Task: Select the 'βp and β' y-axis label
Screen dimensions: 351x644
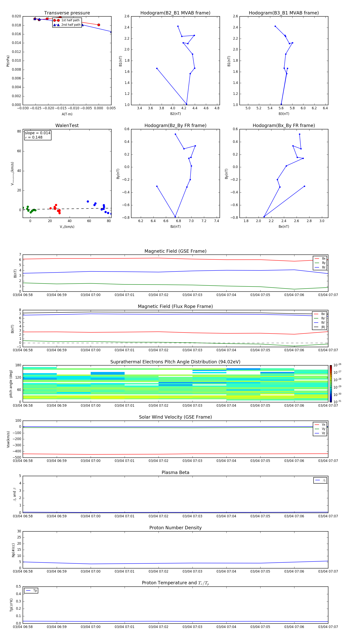Action: 14,495
